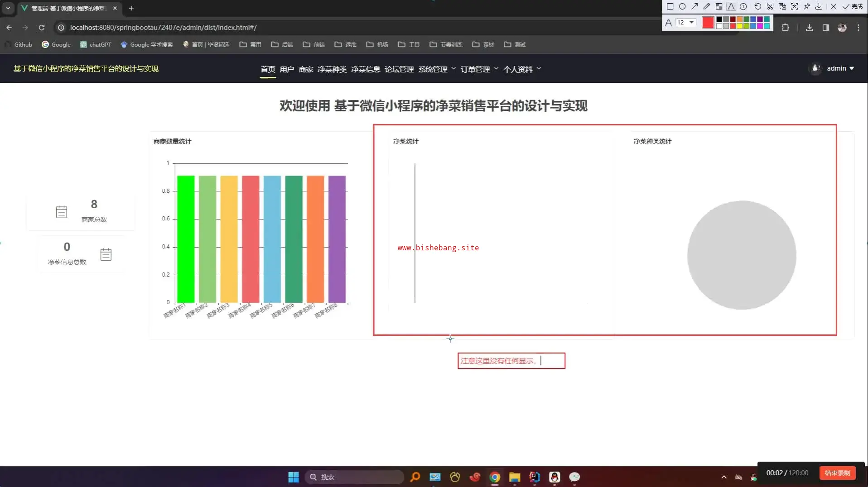Image resolution: width=868 pixels, height=487 pixels.
Task: Toggle the numbered marker tool
Action: point(743,6)
